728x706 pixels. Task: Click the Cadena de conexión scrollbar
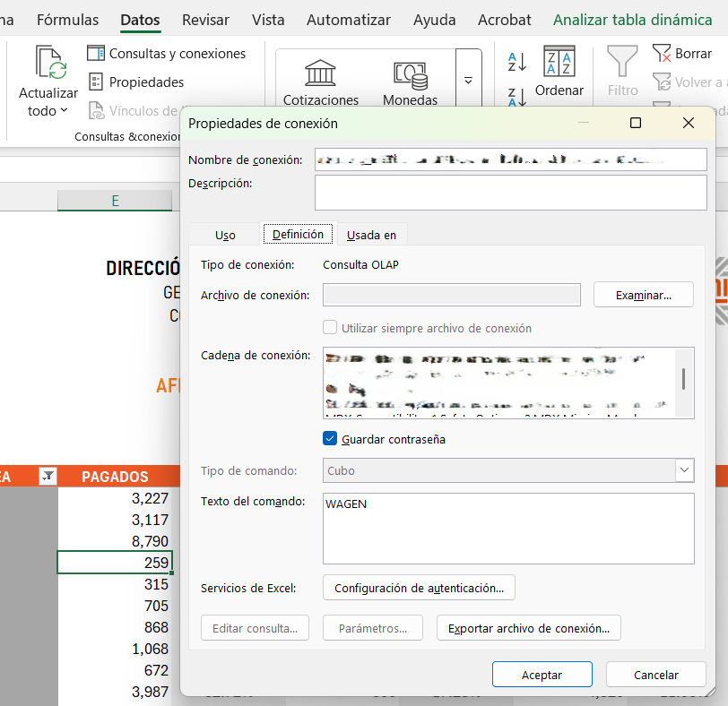pos(684,379)
